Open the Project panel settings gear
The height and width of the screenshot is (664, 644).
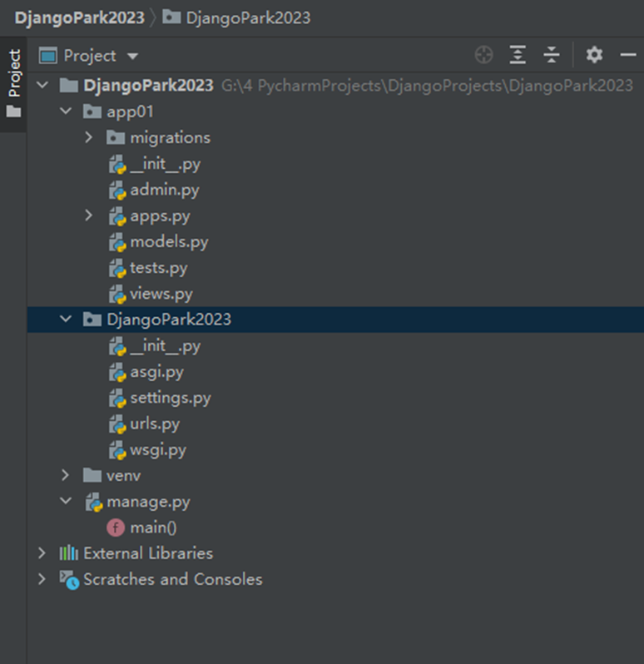pyautogui.click(x=594, y=55)
